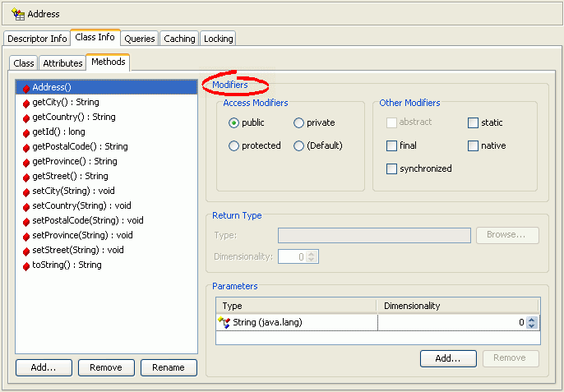Toggle the abstract checkbox
Image resolution: width=564 pixels, height=392 pixels.
pos(391,122)
